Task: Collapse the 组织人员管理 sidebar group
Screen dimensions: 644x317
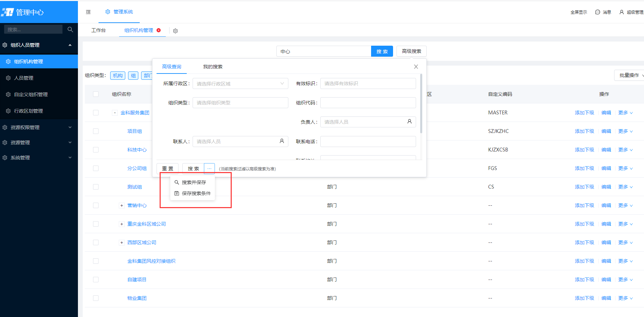Action: point(39,45)
